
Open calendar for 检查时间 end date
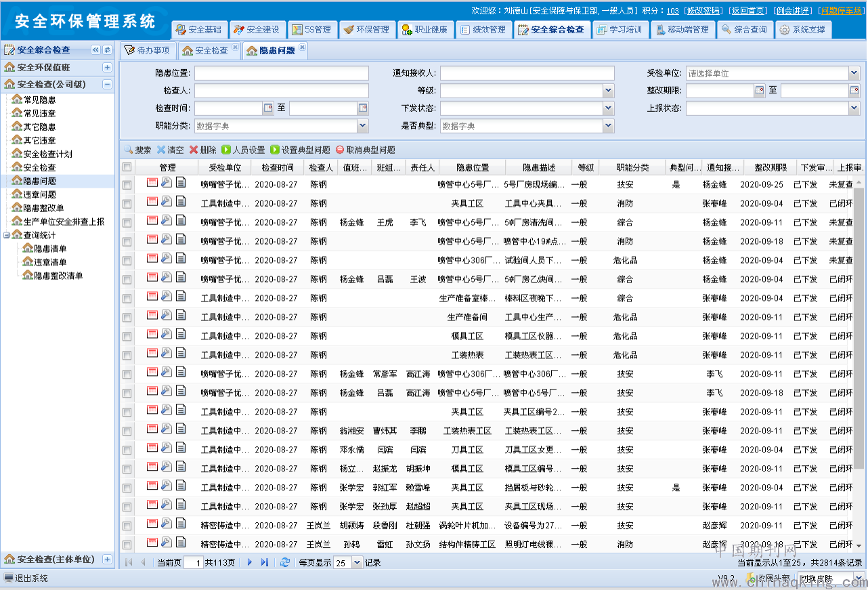point(363,108)
